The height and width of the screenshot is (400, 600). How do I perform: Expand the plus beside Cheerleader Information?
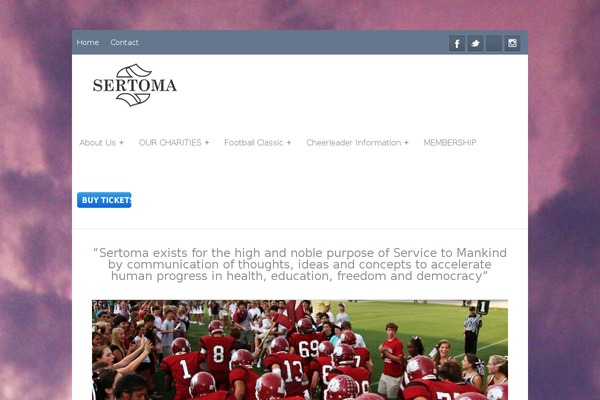coord(406,142)
